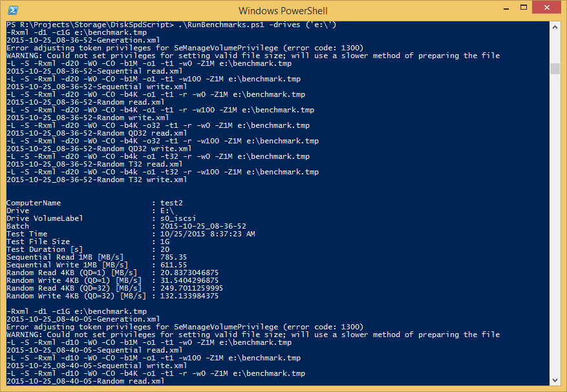
Task: Click the Sequential Read 785.35 value
Action: (x=173, y=257)
